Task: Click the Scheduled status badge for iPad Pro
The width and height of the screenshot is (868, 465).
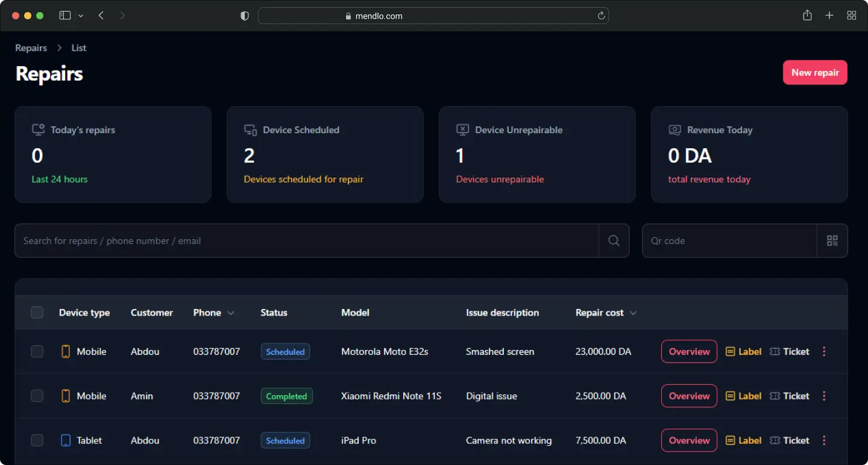Action: 285,441
